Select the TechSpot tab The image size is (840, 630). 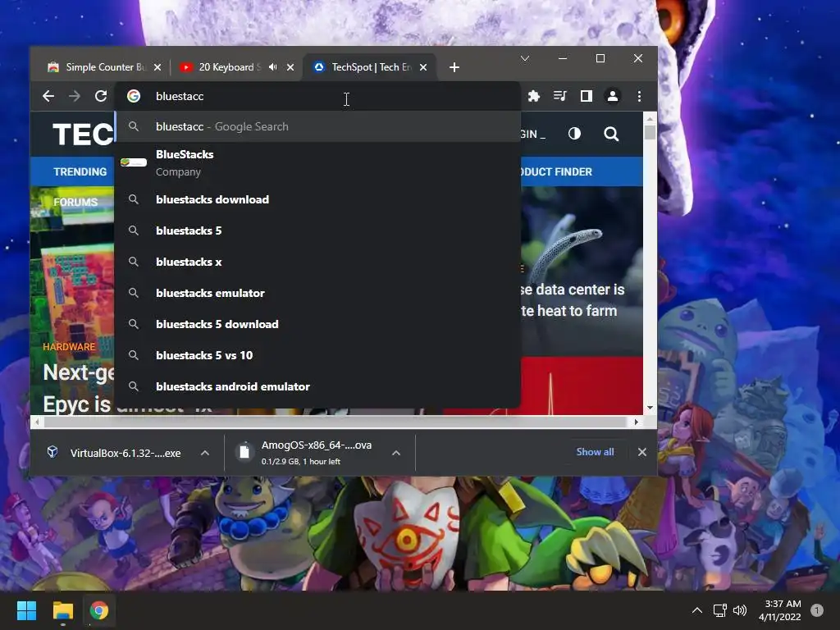tap(370, 67)
